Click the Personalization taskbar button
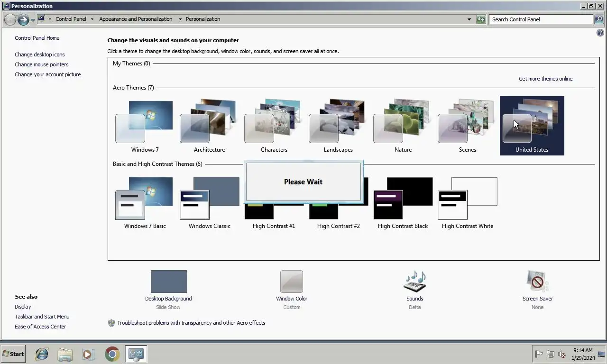The height and width of the screenshot is (364, 607). tap(136, 354)
